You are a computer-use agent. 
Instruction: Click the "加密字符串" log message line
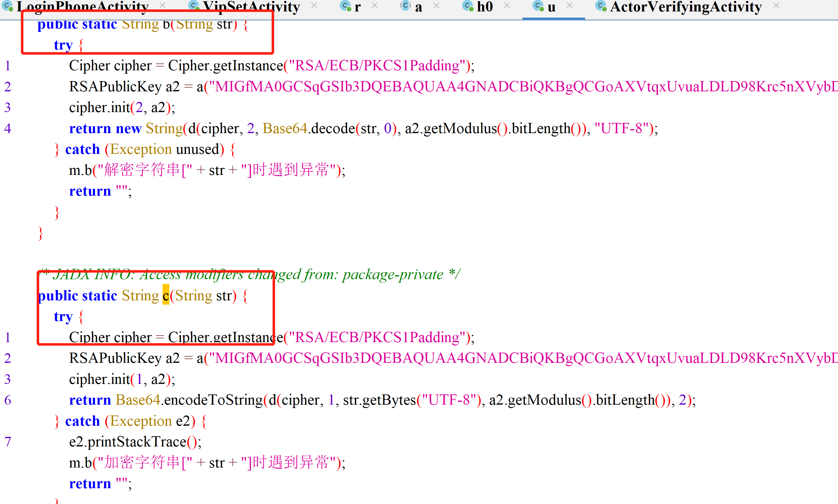point(207,463)
